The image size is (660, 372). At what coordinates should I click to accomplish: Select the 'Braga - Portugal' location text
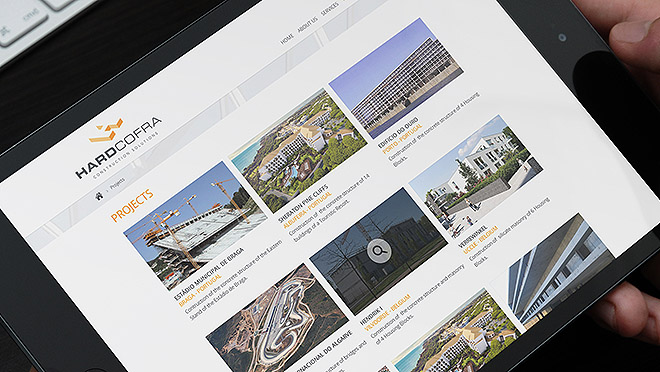pyautogui.click(x=200, y=290)
